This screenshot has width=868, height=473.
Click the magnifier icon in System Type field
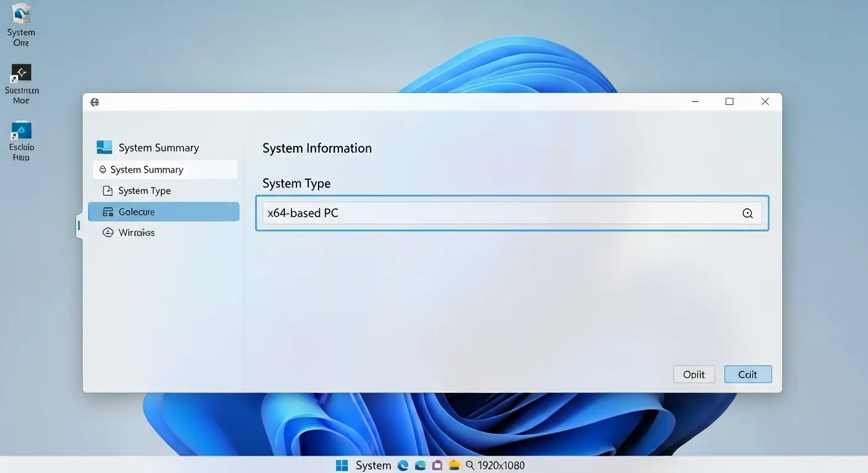[x=747, y=214]
